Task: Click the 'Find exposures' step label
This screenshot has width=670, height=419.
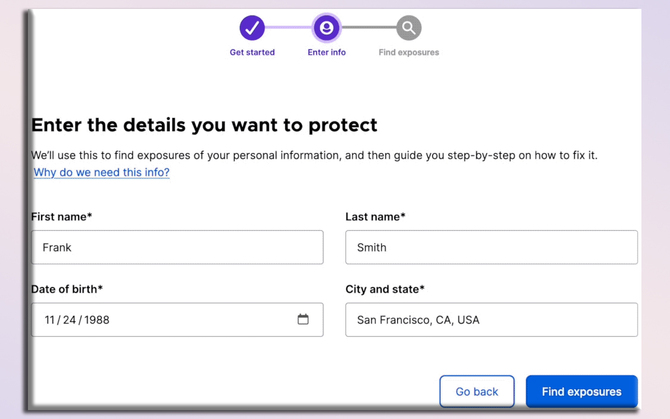Action: [x=408, y=52]
